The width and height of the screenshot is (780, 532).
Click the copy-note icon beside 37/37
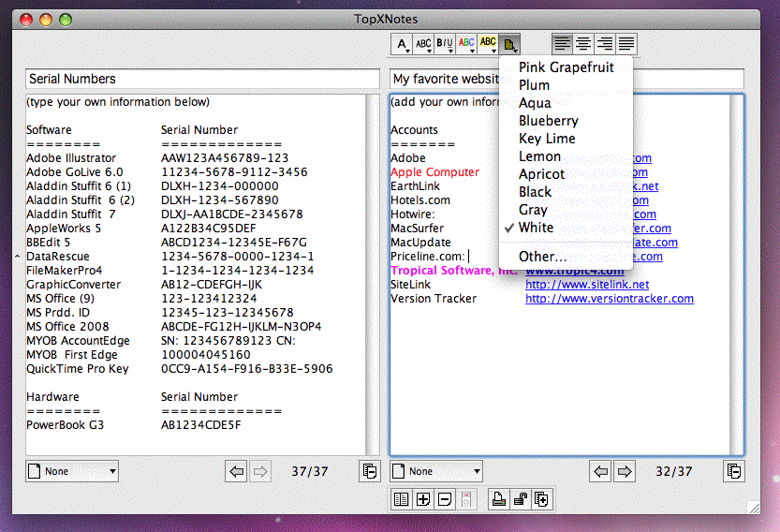[370, 471]
